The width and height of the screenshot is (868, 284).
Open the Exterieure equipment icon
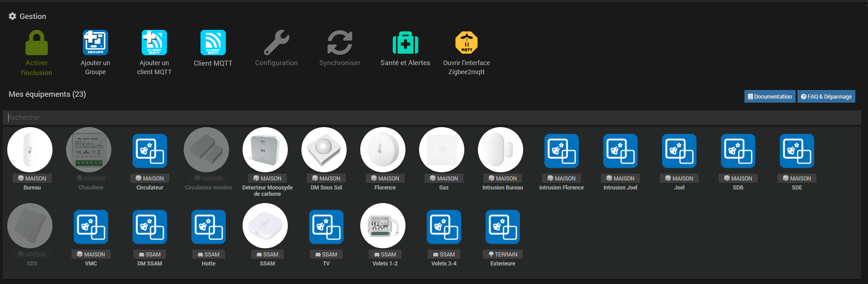click(x=503, y=227)
